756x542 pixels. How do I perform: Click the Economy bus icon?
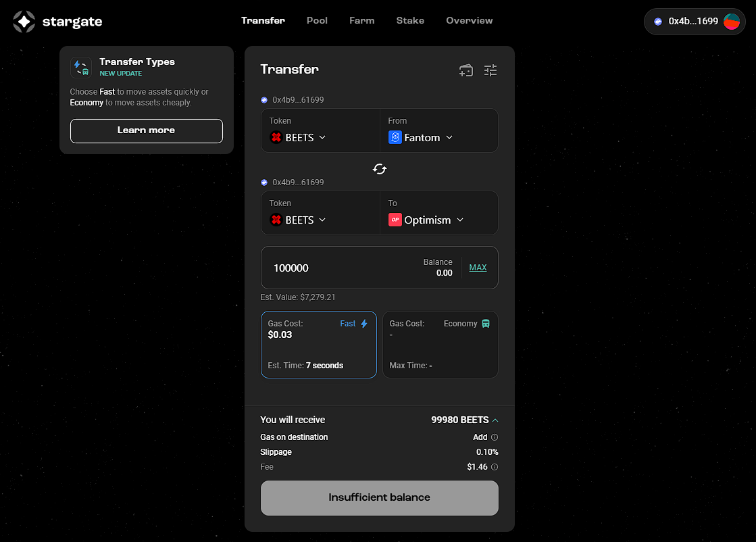pos(486,324)
